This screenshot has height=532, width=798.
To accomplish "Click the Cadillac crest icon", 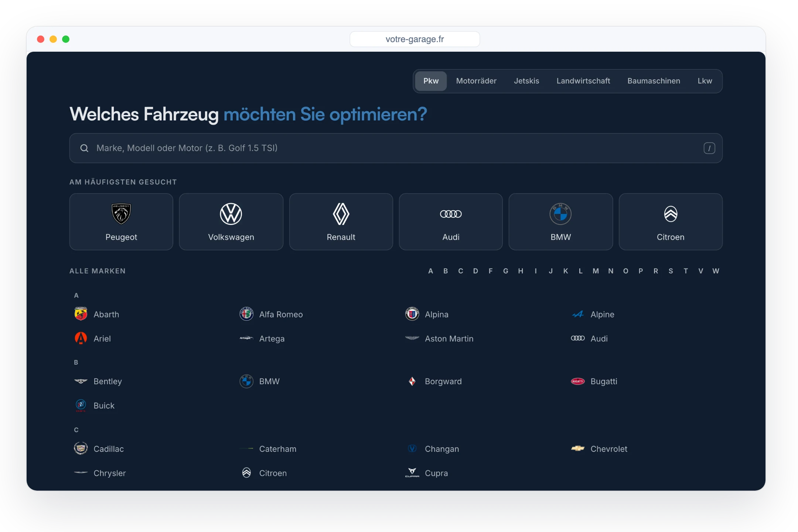I will (x=81, y=449).
